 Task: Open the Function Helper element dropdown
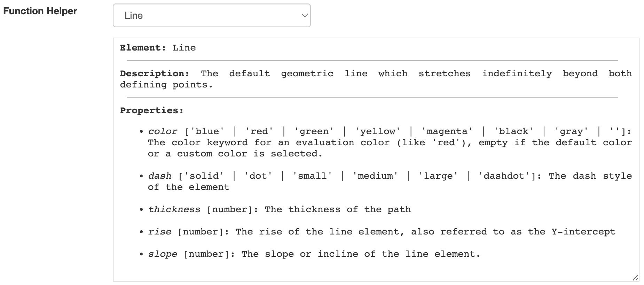[x=211, y=15]
